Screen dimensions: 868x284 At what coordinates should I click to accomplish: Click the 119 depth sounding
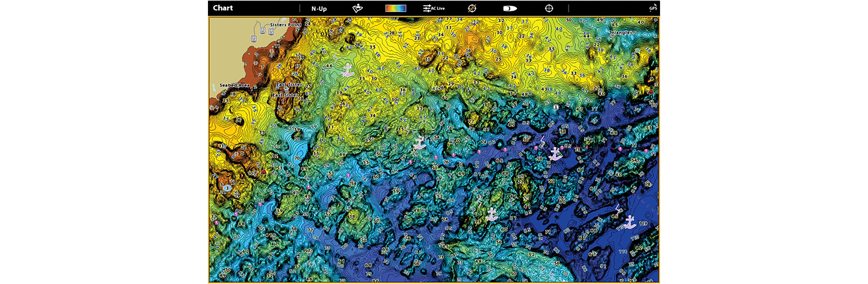pos(643,223)
